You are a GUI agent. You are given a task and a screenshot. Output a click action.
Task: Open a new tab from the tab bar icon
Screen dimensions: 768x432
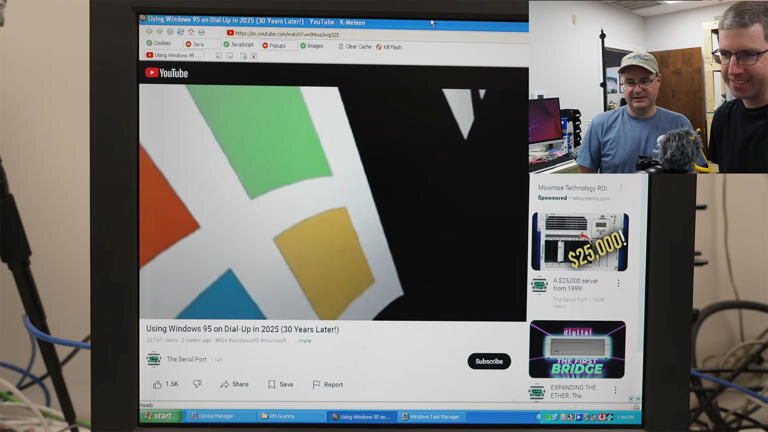click(243, 56)
